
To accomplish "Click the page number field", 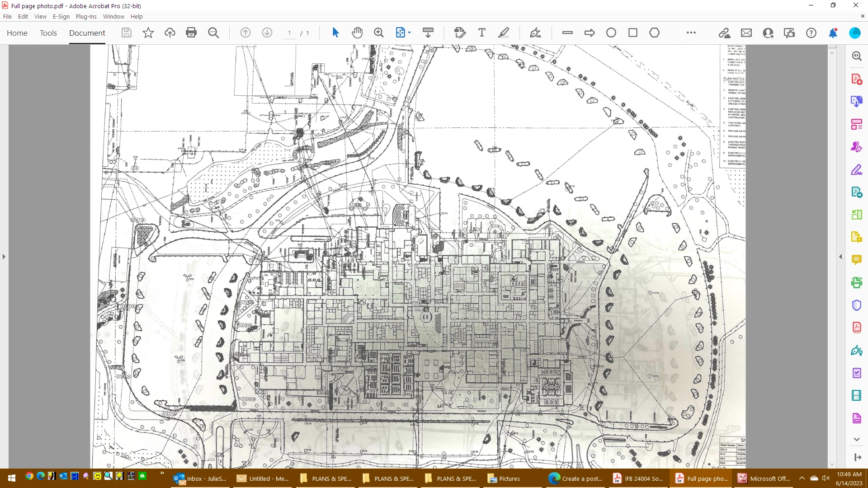I will coord(289,33).
